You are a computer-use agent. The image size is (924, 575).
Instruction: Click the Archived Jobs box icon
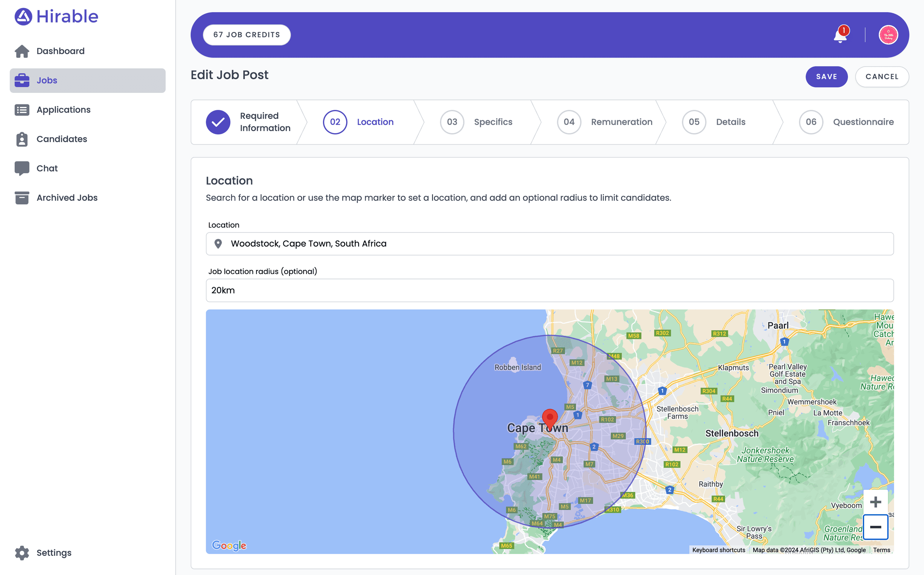click(22, 198)
